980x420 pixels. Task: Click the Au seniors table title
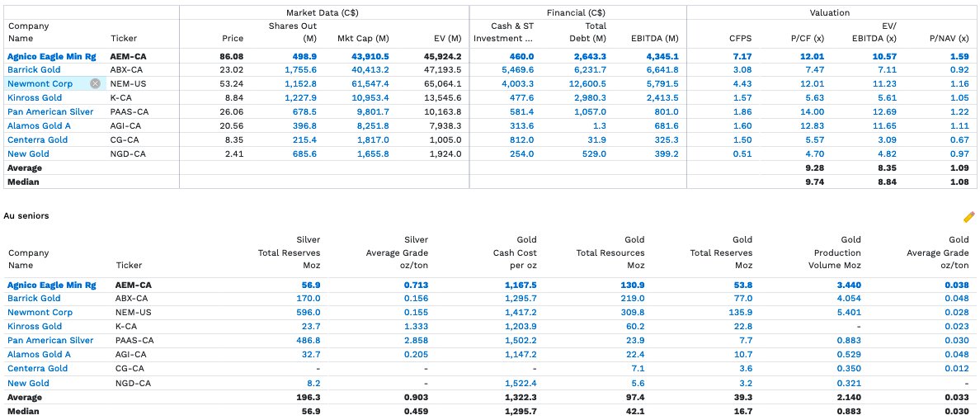click(x=26, y=215)
